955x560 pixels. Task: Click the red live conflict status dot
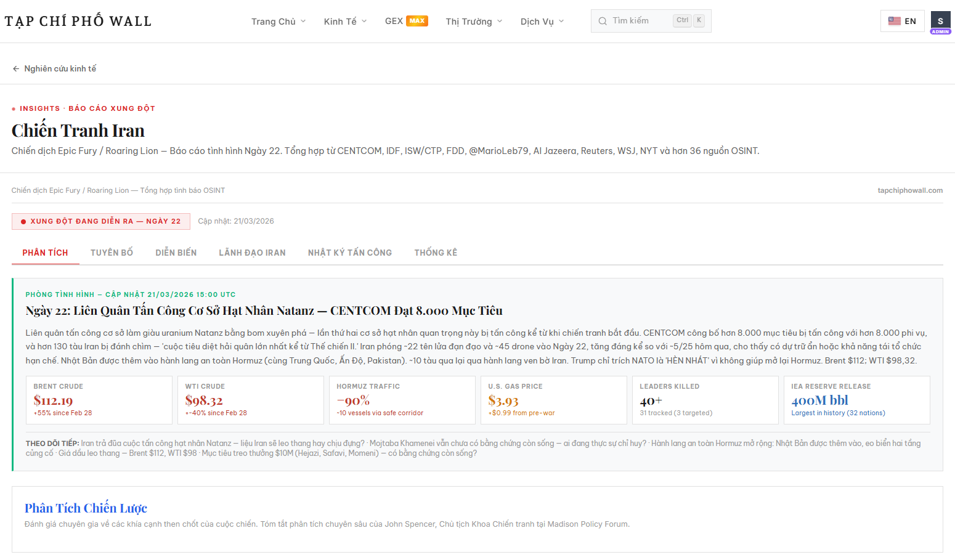click(x=23, y=222)
